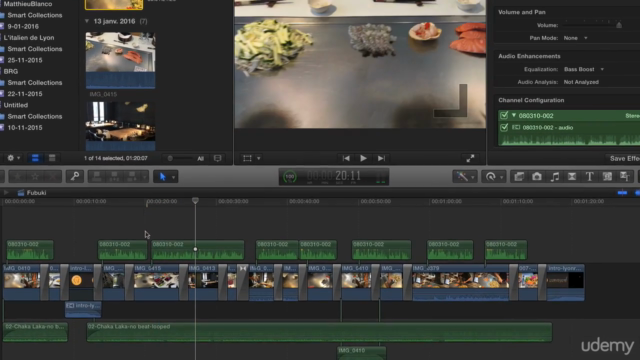Open the retime speed menu icon
The height and width of the screenshot is (360, 640).
click(x=490, y=176)
